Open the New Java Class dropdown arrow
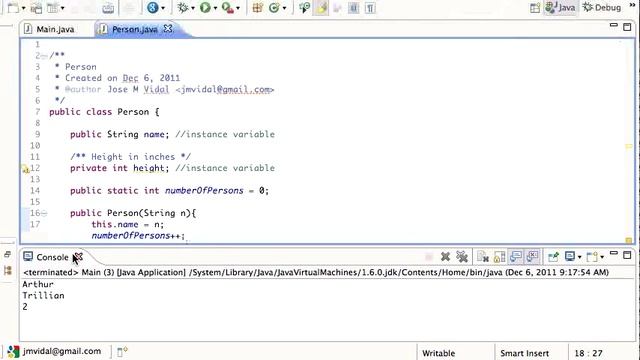Screen dimensions: 640x360 coord(284,8)
